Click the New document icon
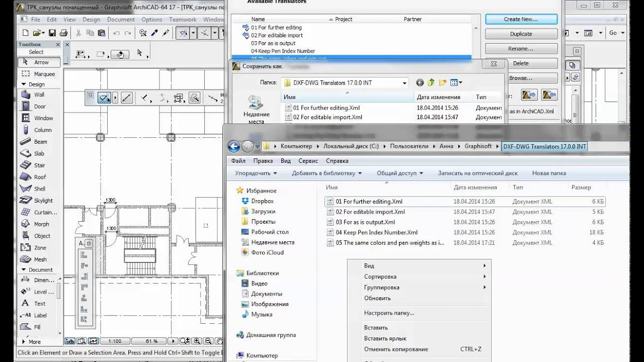 click(x=26, y=33)
